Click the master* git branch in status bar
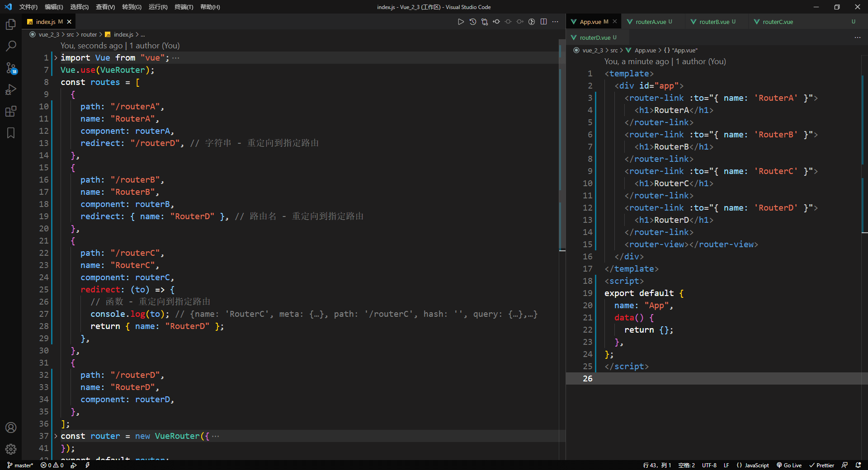Image resolution: width=868 pixels, height=470 pixels. click(20, 465)
